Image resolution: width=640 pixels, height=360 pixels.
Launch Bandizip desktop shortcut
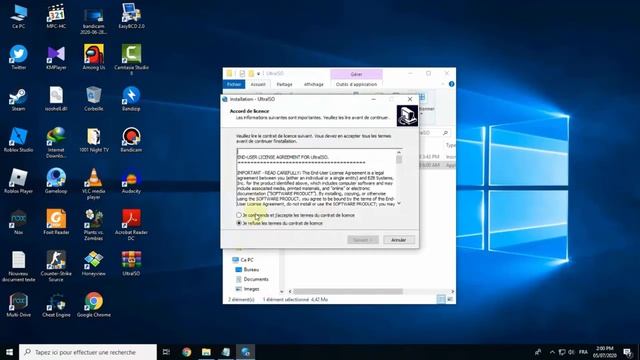pyautogui.click(x=131, y=99)
